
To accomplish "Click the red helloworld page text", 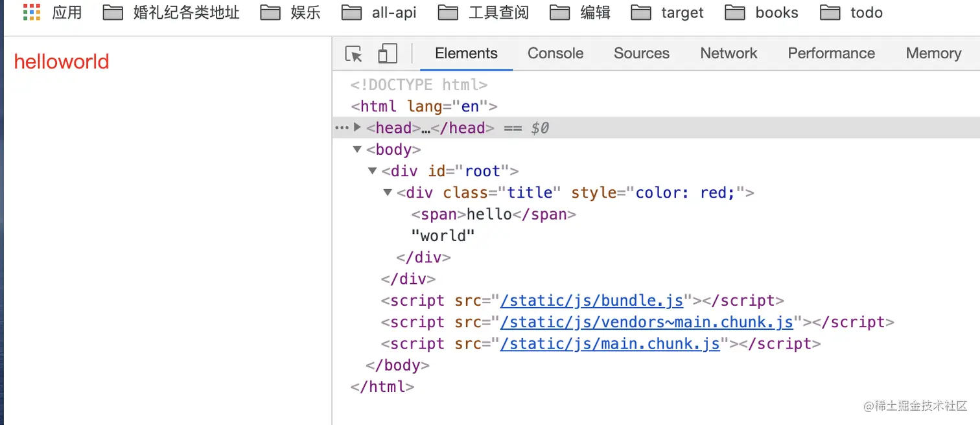I will tap(62, 62).
